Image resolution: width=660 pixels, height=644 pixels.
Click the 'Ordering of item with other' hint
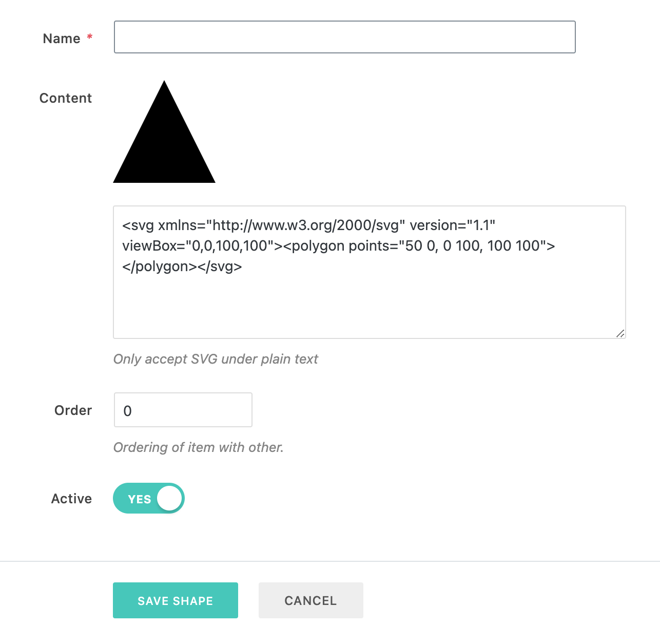click(198, 447)
